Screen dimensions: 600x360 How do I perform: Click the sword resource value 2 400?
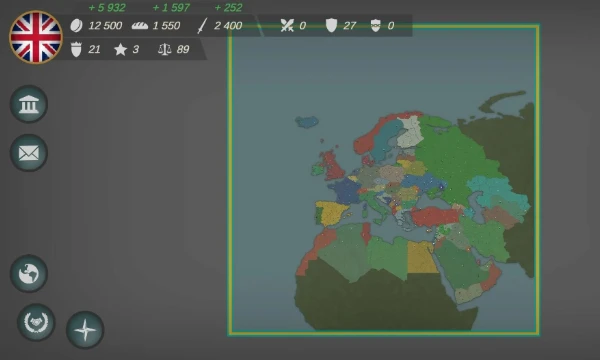click(x=228, y=26)
